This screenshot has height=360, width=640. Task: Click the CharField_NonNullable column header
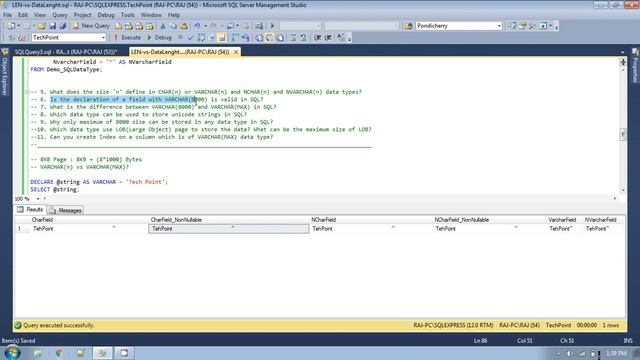pyautogui.click(x=229, y=220)
